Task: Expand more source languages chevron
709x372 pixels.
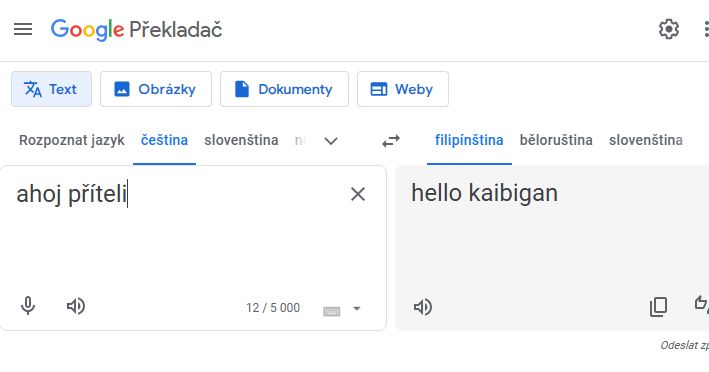Action: (331, 141)
